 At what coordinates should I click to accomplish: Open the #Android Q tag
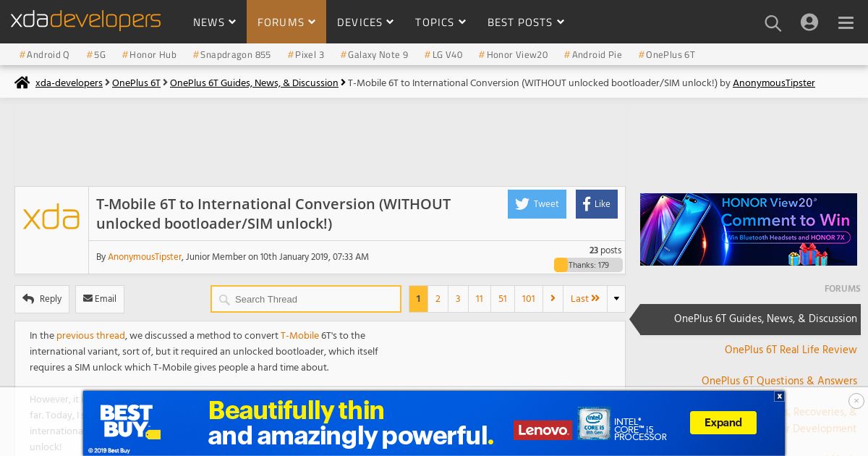44,54
